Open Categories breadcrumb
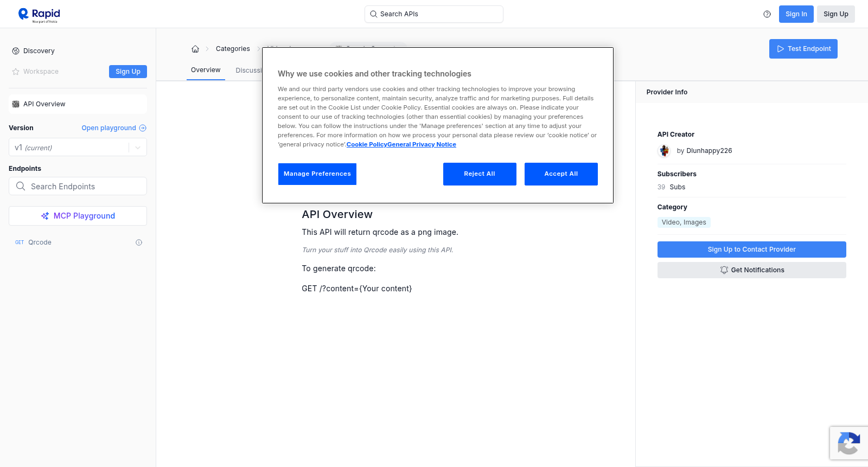Image resolution: width=868 pixels, height=467 pixels. [233, 49]
